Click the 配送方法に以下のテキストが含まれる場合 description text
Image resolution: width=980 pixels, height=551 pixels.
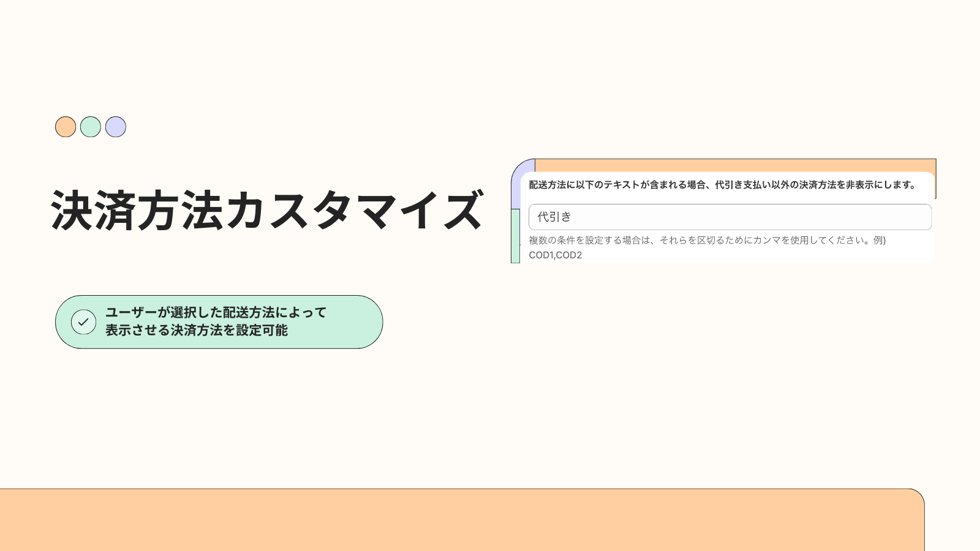[x=723, y=184]
